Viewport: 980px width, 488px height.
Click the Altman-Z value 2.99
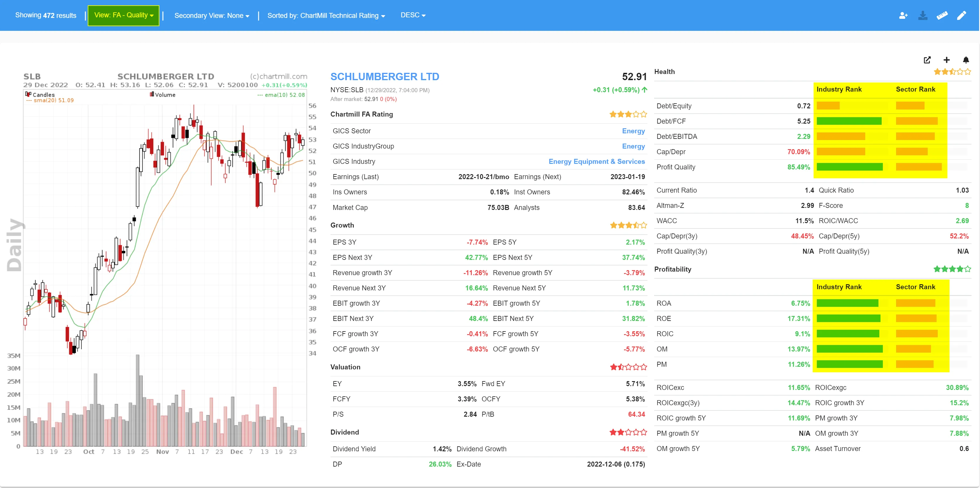[807, 206]
